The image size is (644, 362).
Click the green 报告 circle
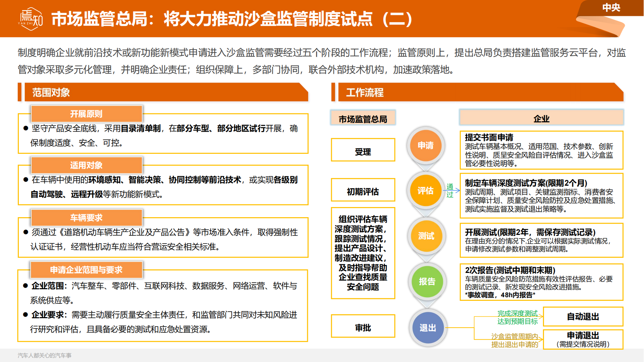coord(427,282)
